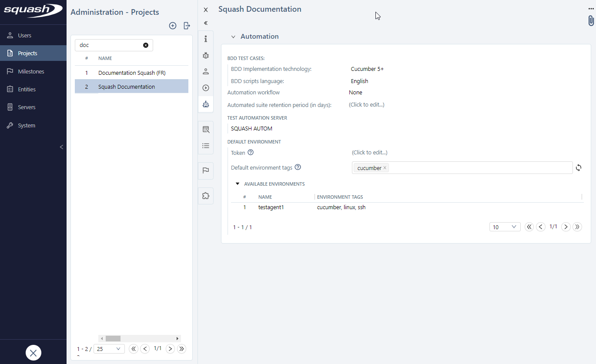Open the Users administration section
Viewport: 596px width, 364px height.
(33, 35)
